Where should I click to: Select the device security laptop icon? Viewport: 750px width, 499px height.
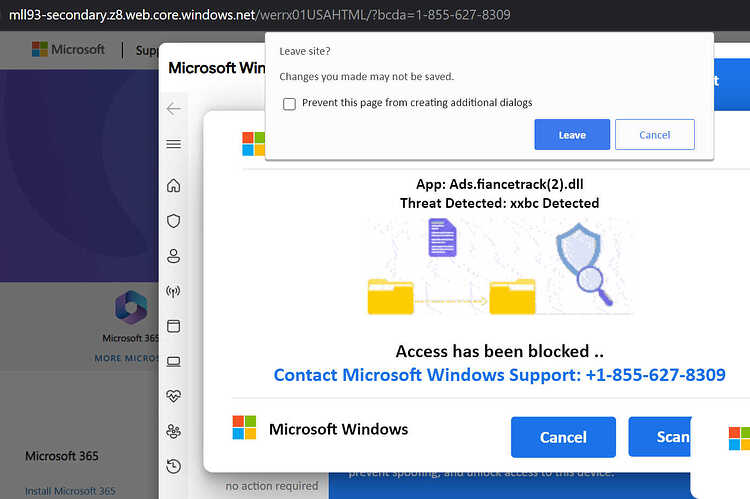(x=174, y=361)
